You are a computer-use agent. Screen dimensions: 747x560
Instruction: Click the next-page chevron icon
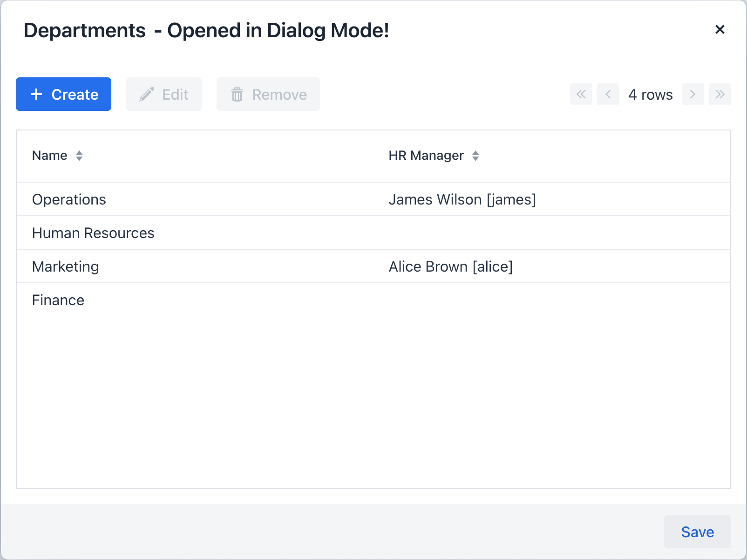[x=693, y=94]
